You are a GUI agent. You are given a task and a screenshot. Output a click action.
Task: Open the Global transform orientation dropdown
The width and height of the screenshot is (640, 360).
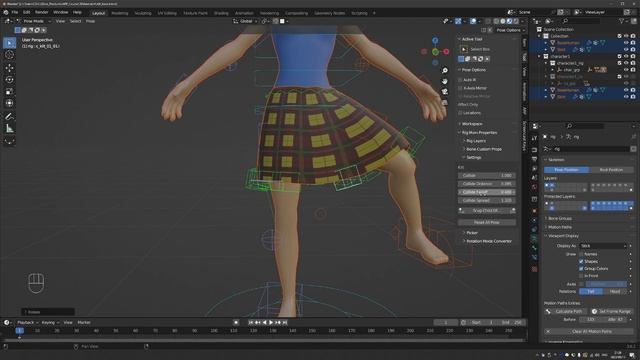pos(245,21)
